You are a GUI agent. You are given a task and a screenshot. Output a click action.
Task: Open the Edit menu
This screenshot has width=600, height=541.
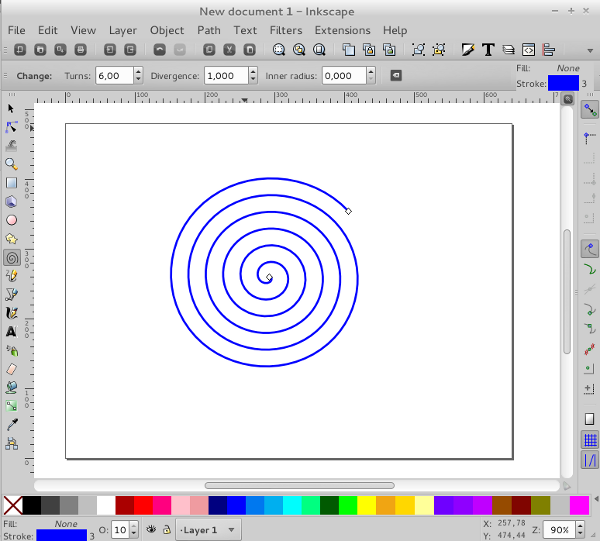(47, 30)
